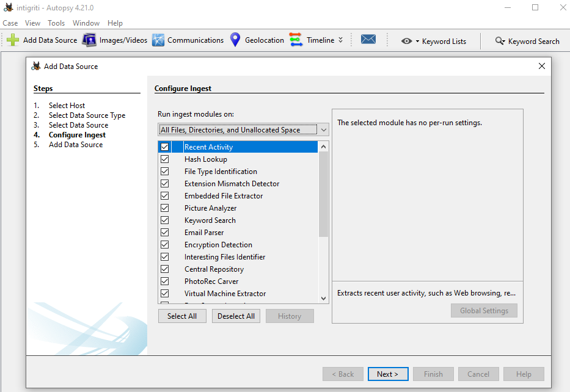
Task: Click Next to continue the wizard
Action: click(388, 374)
